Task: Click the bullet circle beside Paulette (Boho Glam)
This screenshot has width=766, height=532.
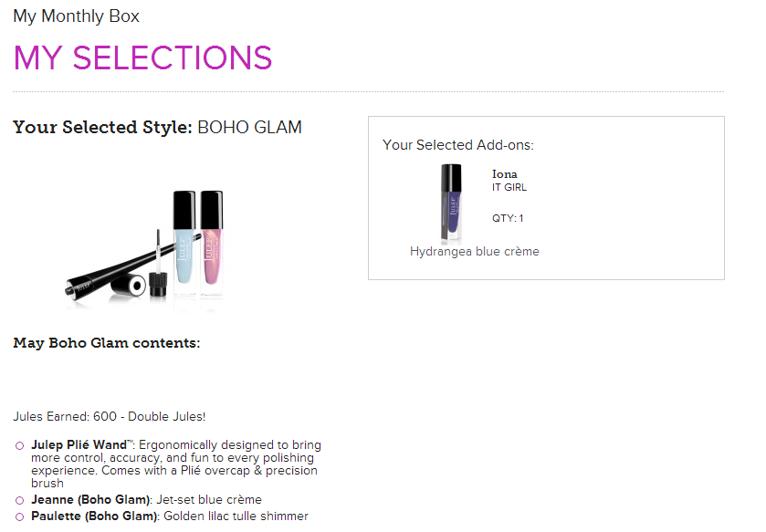Action: tap(19, 516)
